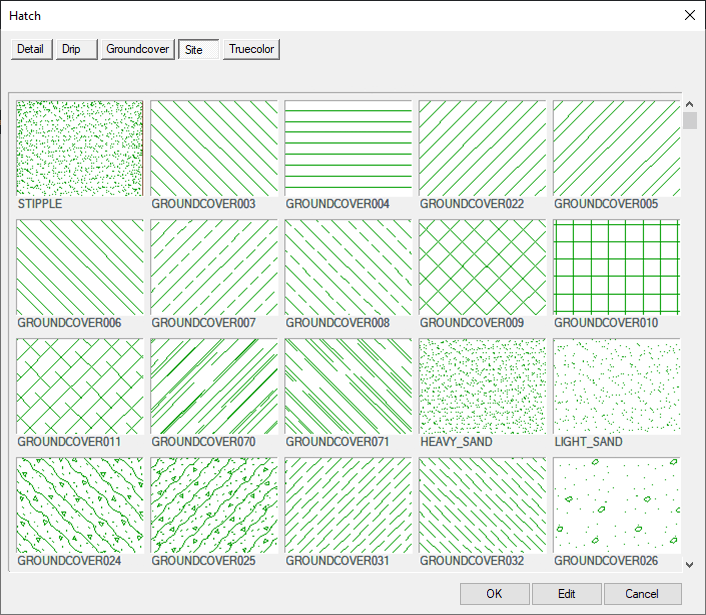Select the GROUNDCOVER011 hatch swatch
The image size is (706, 615).
point(80,386)
